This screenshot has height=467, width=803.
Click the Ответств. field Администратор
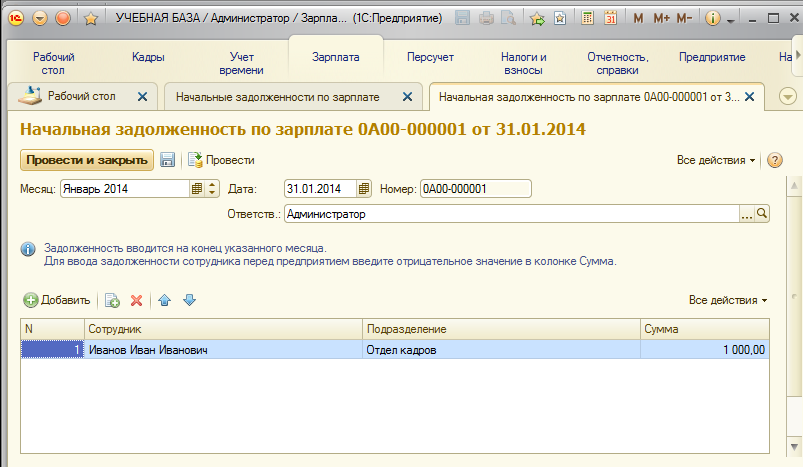(x=512, y=214)
